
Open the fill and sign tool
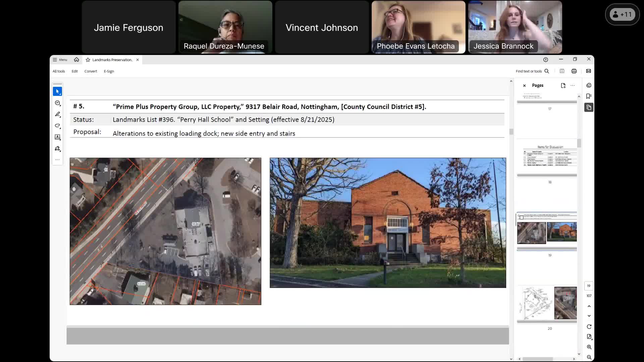click(57, 148)
